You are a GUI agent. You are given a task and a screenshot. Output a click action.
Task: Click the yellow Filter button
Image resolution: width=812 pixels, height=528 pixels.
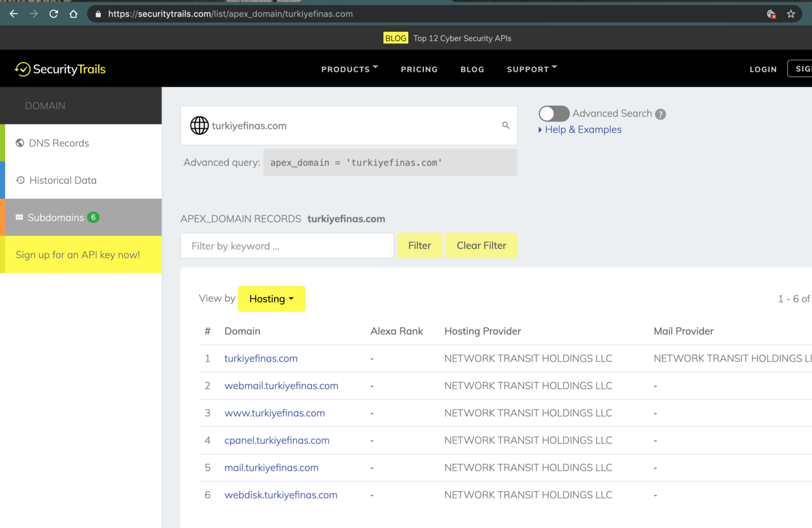point(419,246)
